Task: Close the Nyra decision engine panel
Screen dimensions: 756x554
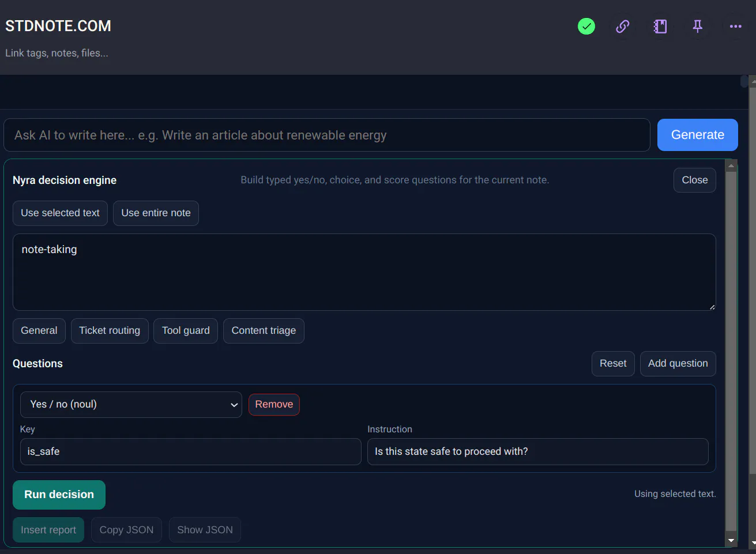Action: (x=695, y=180)
